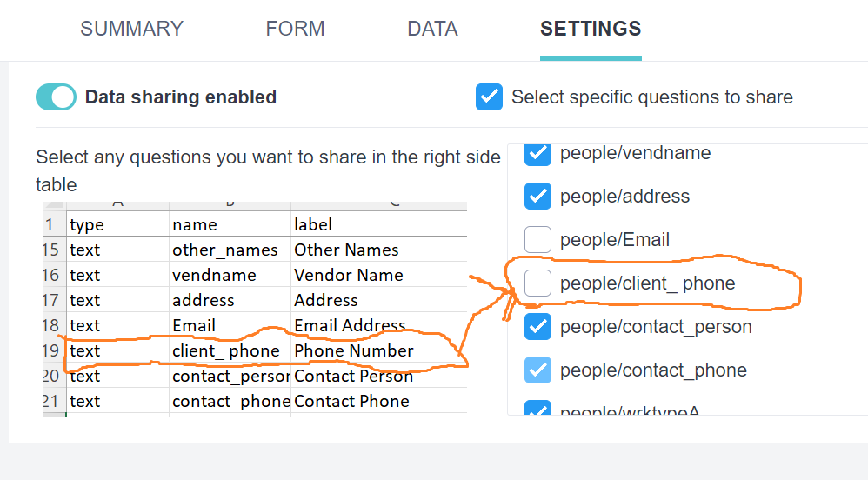The width and height of the screenshot is (868, 480).
Task: Go to the DATA tab
Action: click(432, 29)
